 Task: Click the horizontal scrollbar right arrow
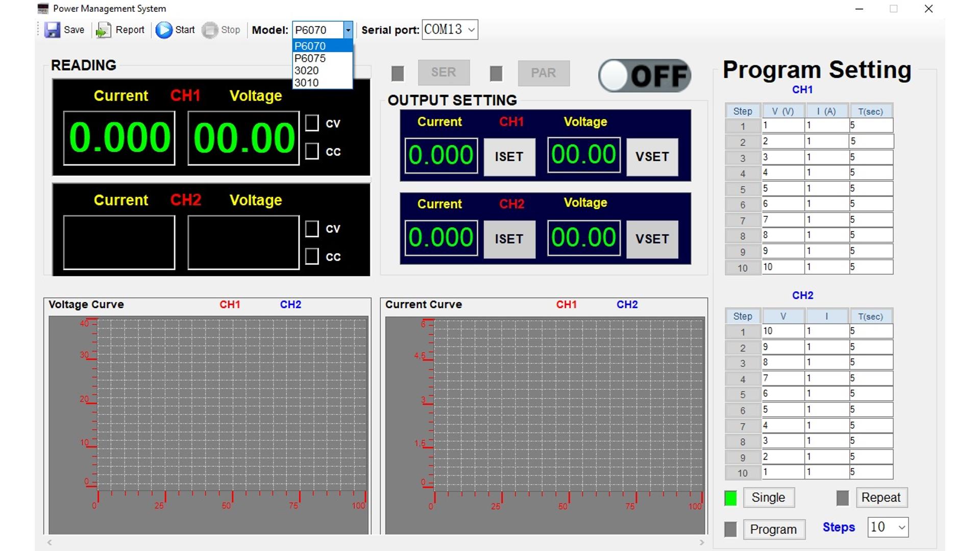click(x=702, y=542)
